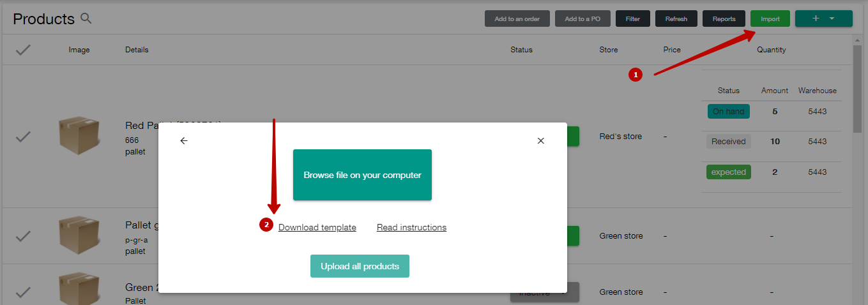The width and height of the screenshot is (868, 305).
Task: Click Red's store cell
Action: (621, 136)
